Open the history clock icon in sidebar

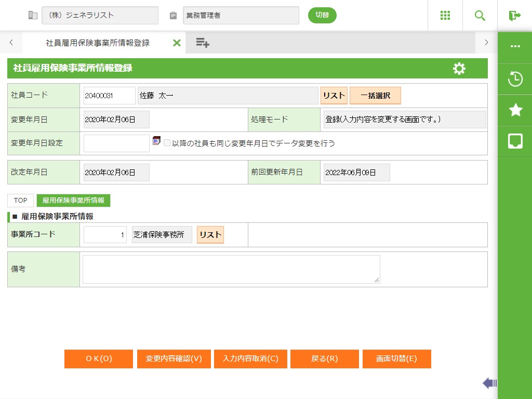click(515, 79)
